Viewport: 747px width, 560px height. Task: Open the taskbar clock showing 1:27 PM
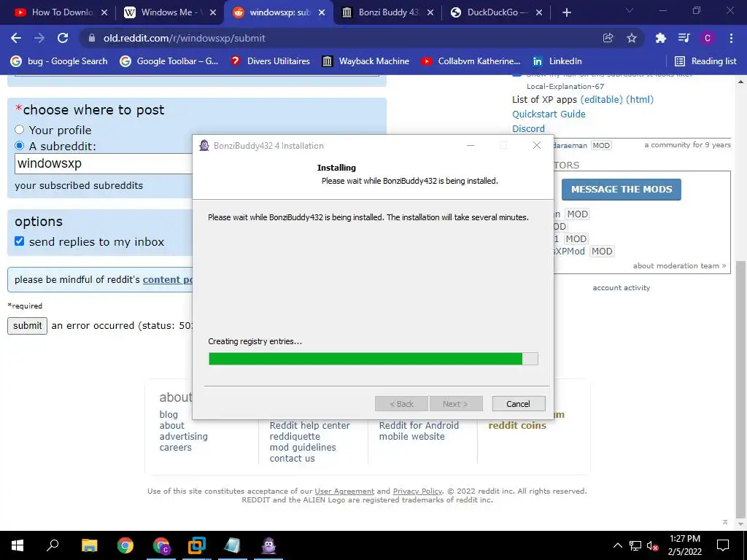coord(684,545)
